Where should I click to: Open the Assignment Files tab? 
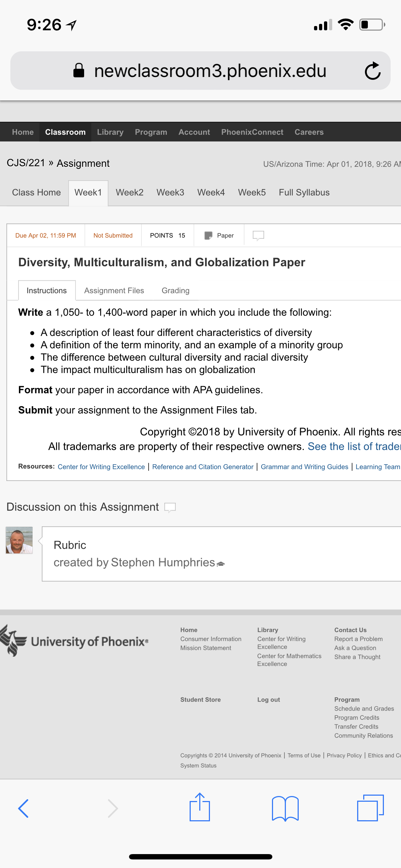pos(114,290)
